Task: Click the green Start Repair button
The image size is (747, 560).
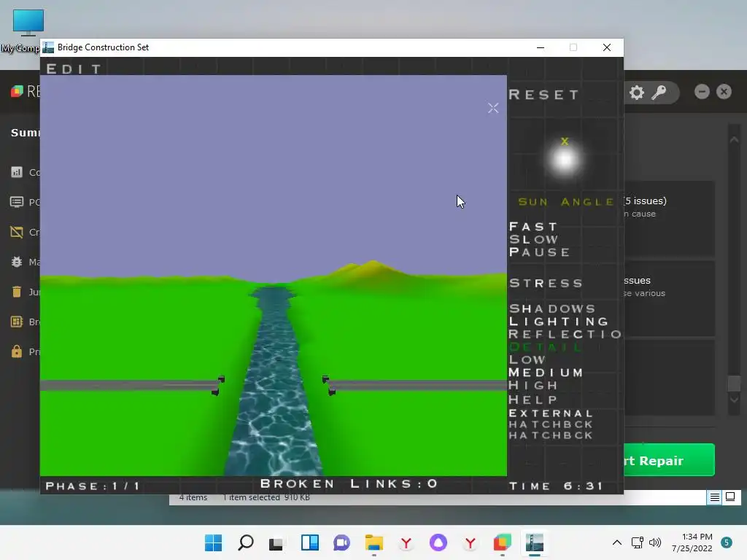Action: [x=669, y=460]
